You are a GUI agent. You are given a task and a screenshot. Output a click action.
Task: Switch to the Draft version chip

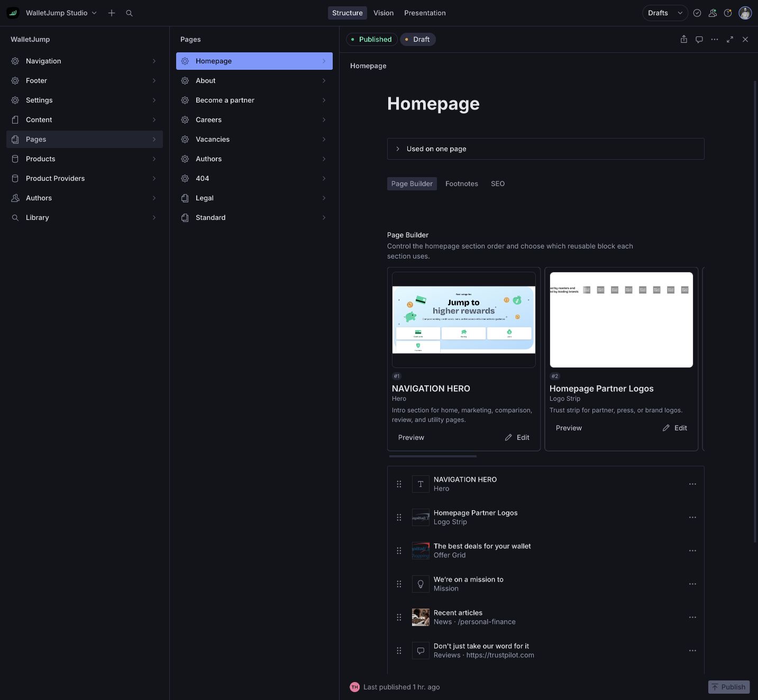coord(417,39)
